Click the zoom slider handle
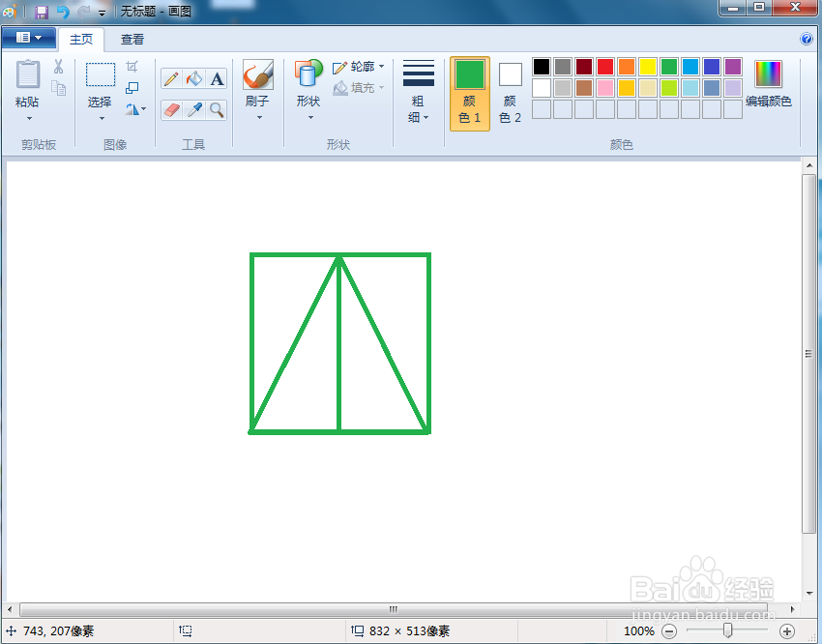822x644 pixels. click(727, 630)
